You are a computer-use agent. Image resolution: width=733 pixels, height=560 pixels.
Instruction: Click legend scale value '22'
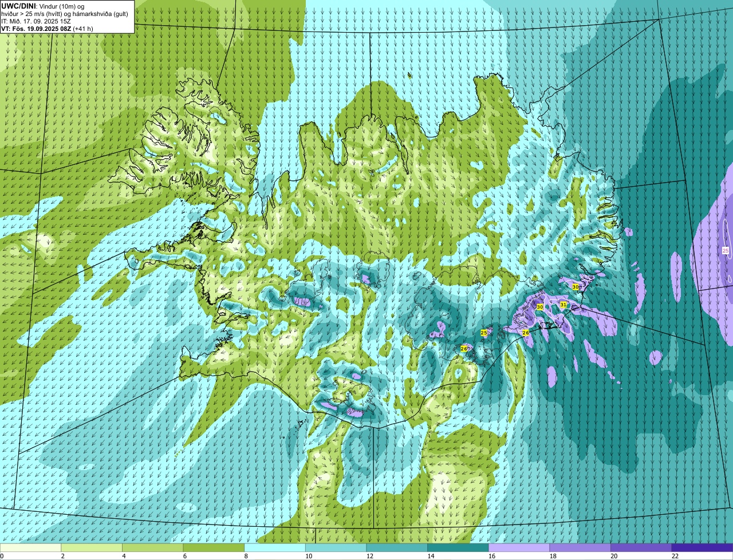point(675,556)
